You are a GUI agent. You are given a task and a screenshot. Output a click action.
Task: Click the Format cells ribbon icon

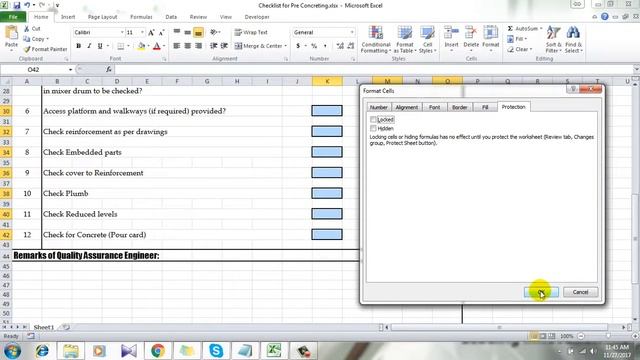click(x=491, y=33)
